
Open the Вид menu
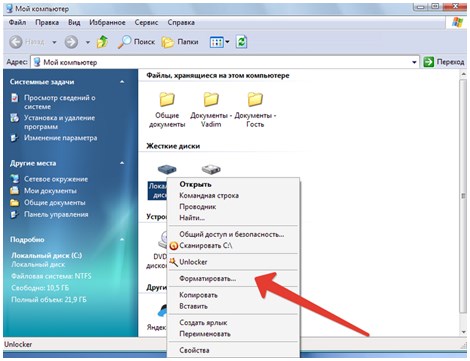pyautogui.click(x=74, y=22)
